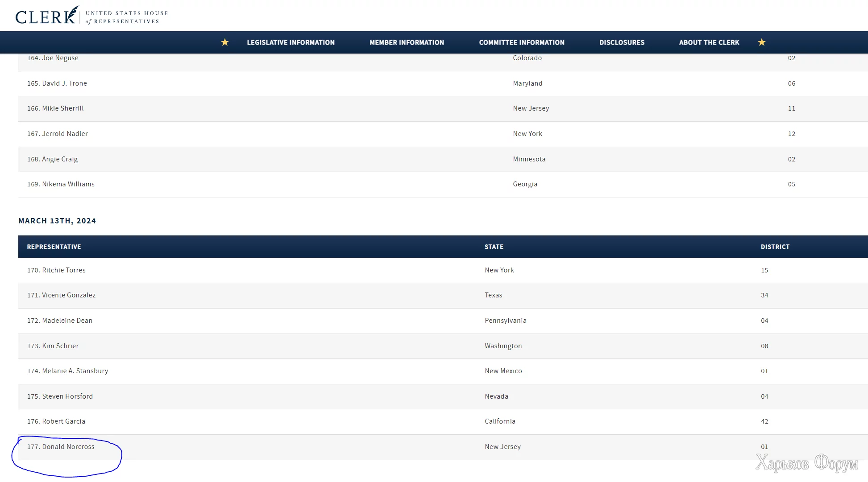The width and height of the screenshot is (868, 482).
Task: Open the Legislative Information menu
Action: pyautogui.click(x=291, y=42)
